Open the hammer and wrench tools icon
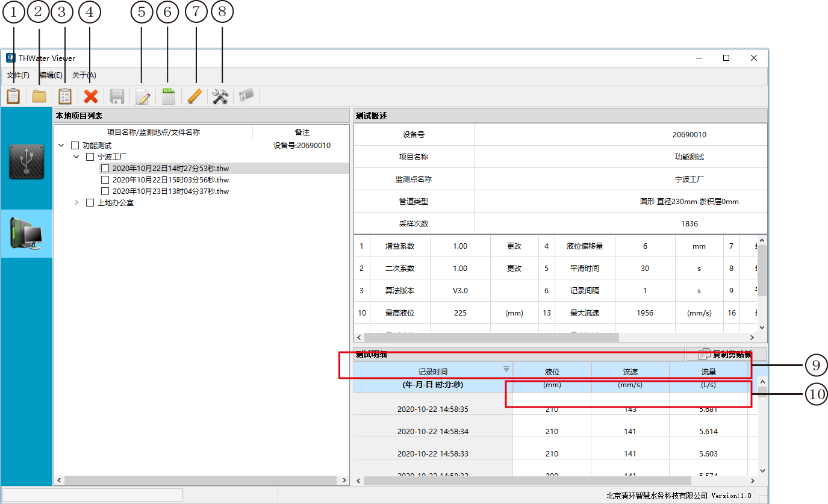 (x=220, y=96)
